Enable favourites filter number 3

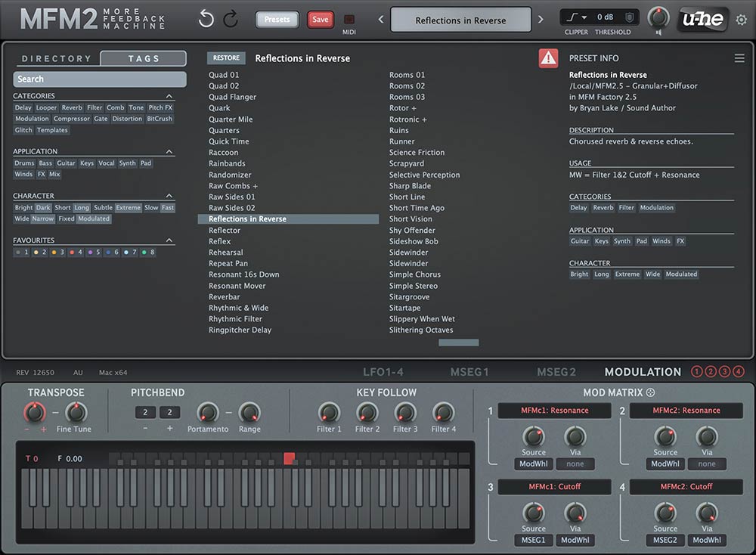tap(57, 252)
